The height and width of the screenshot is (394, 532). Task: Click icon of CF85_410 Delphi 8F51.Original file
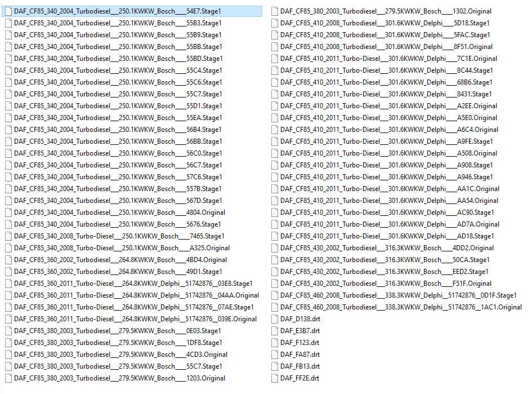click(x=275, y=47)
